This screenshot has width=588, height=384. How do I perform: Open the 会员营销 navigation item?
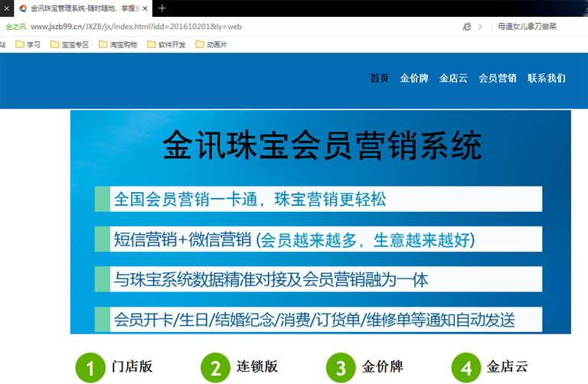click(x=498, y=78)
